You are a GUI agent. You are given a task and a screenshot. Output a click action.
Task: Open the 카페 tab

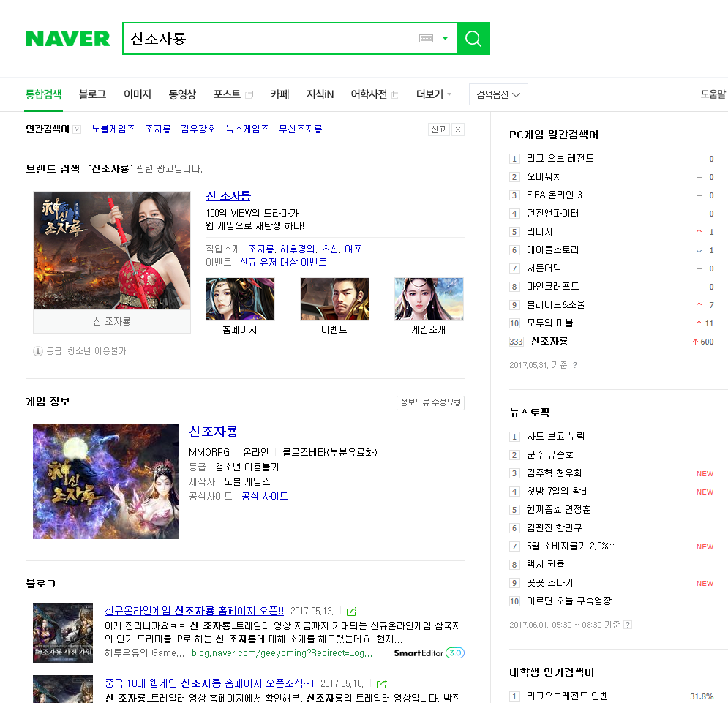pos(280,94)
